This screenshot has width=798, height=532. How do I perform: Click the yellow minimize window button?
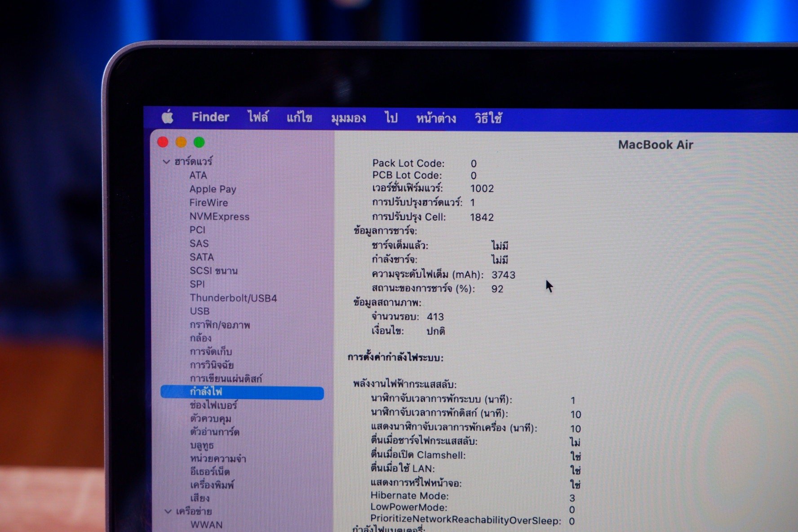[x=181, y=142]
